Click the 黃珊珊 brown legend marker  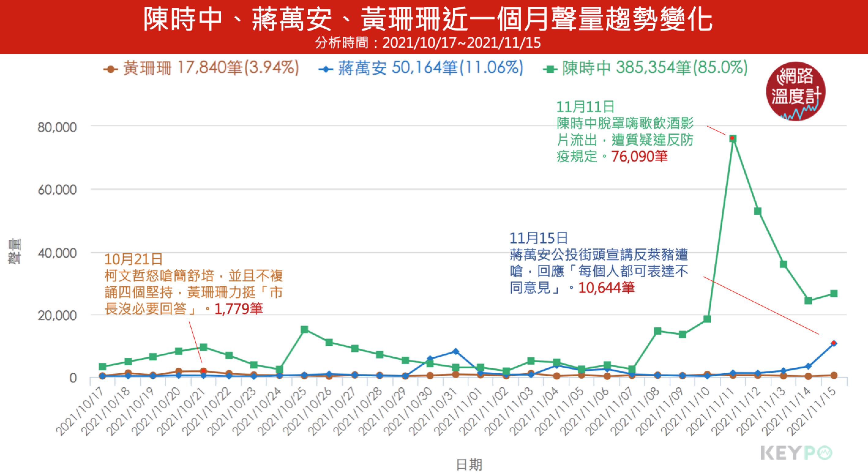(110, 70)
